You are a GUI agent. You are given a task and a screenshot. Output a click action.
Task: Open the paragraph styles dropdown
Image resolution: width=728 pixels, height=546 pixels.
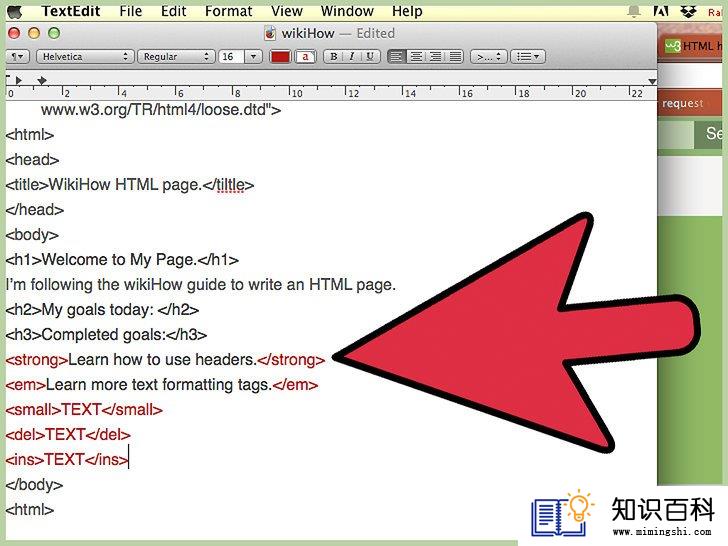(18, 57)
